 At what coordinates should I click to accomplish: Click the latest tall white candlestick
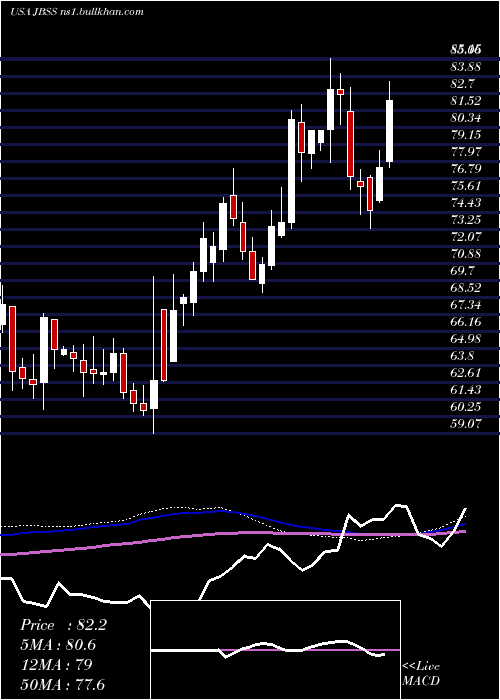[x=389, y=131]
